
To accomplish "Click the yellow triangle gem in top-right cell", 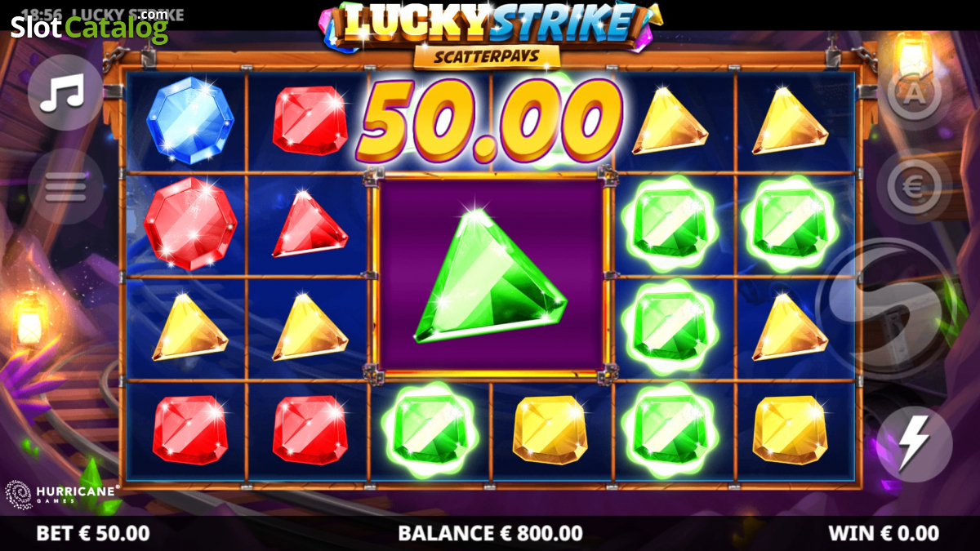I will tap(790, 120).
